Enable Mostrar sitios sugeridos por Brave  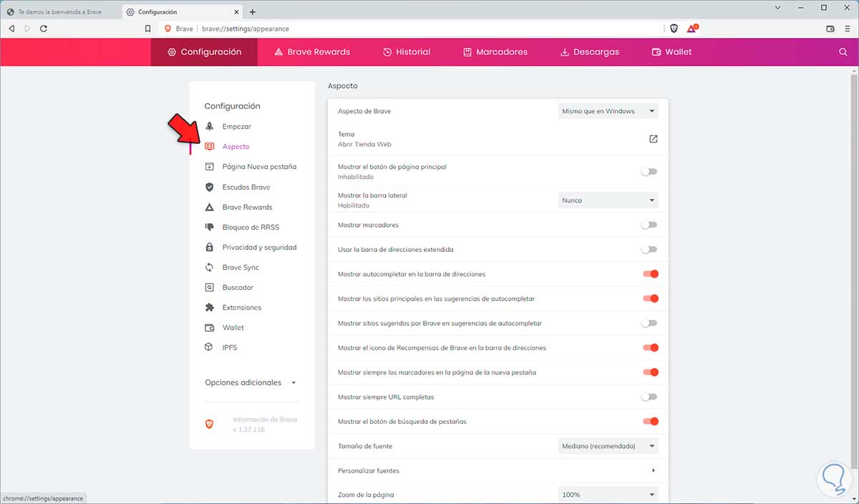[649, 323]
